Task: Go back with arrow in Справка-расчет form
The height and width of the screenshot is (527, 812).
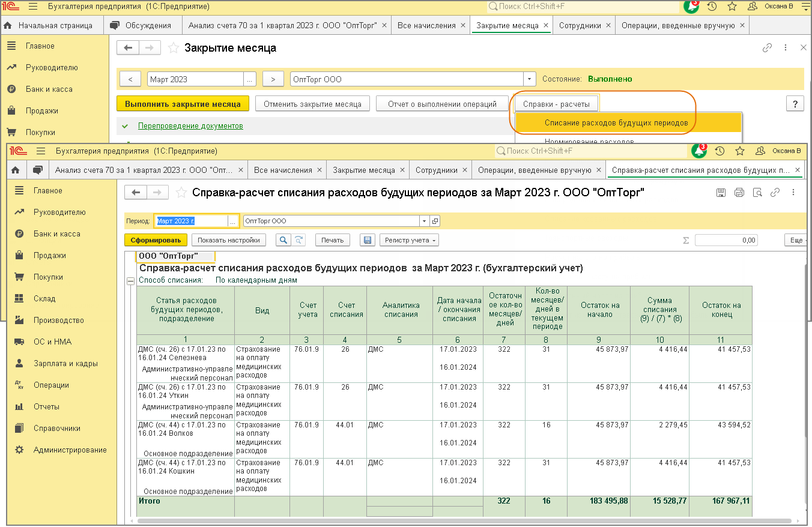Action: pyautogui.click(x=136, y=193)
